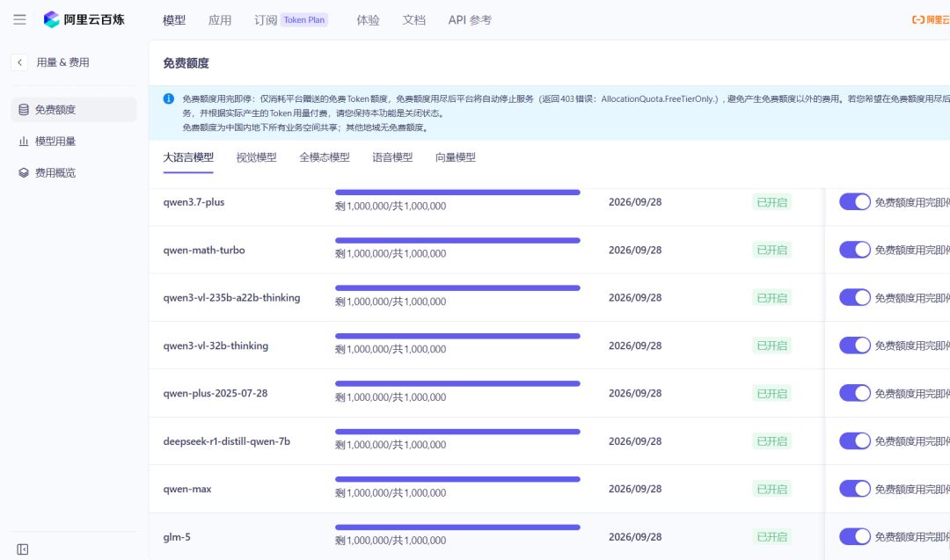The image size is (950, 560).
Task: Open the 体验 top menu
Action: [368, 20]
